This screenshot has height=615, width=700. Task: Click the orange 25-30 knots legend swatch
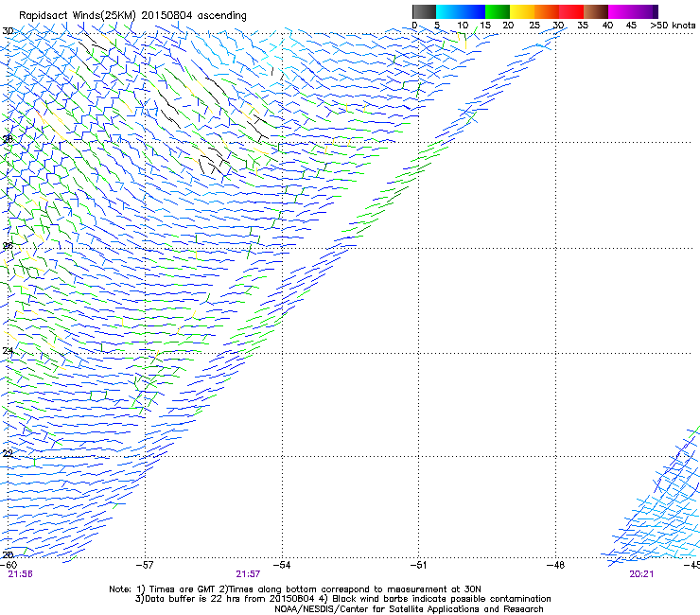[547, 11]
